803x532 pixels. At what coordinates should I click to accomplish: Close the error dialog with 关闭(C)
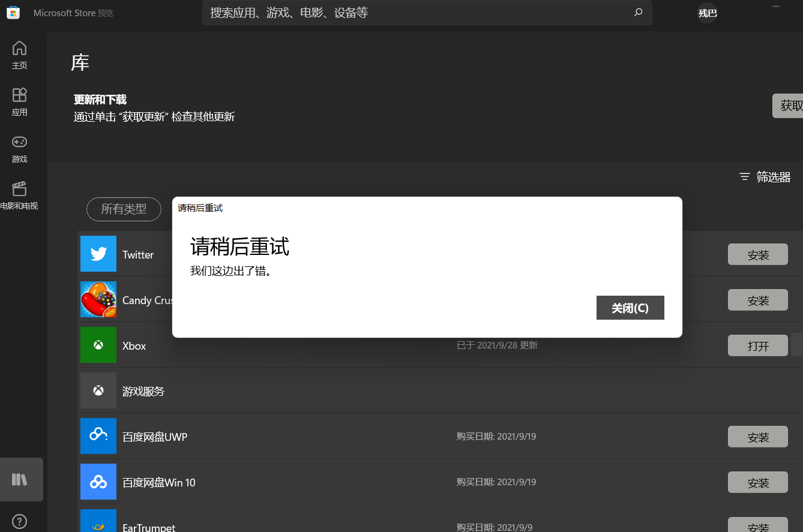coord(630,308)
